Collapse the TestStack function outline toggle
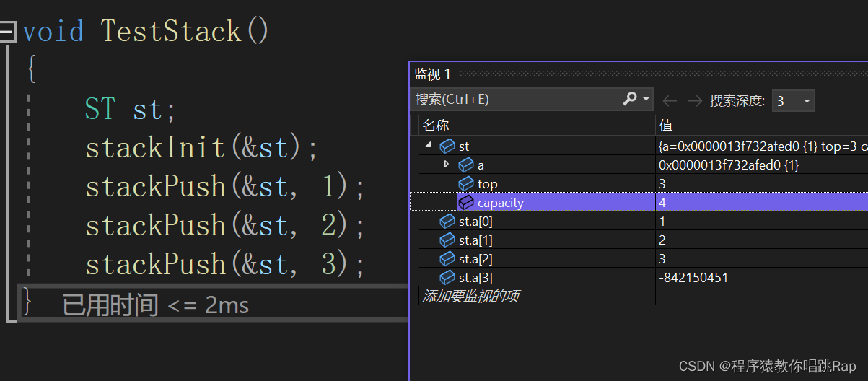The image size is (868, 381). click(8, 32)
